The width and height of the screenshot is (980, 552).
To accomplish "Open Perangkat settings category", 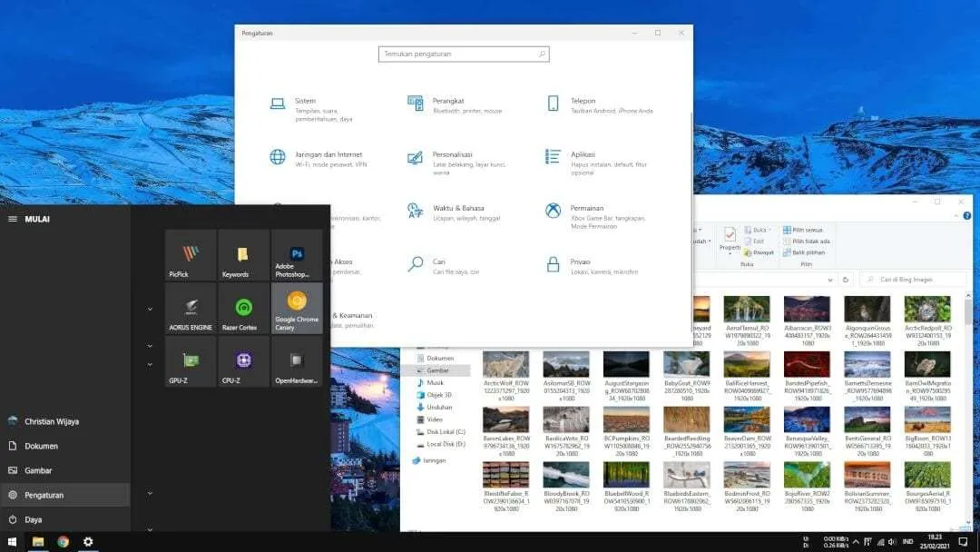I will pyautogui.click(x=455, y=105).
